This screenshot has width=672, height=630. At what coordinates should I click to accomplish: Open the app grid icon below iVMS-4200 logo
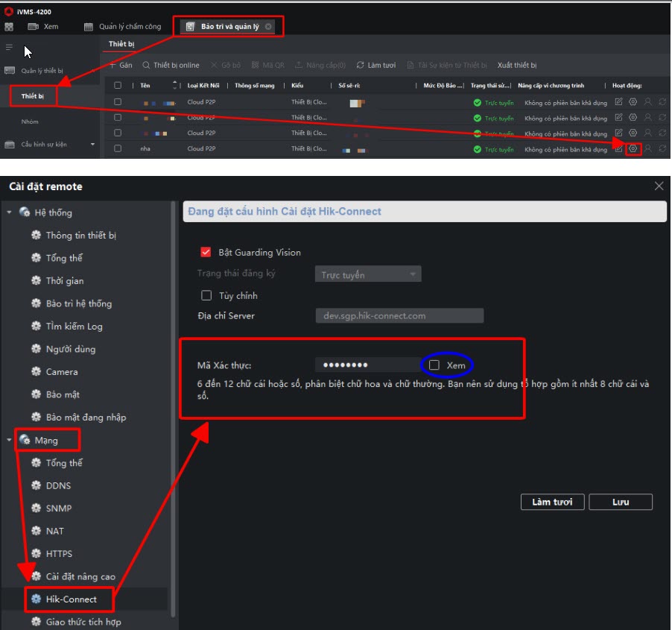click(x=9, y=27)
